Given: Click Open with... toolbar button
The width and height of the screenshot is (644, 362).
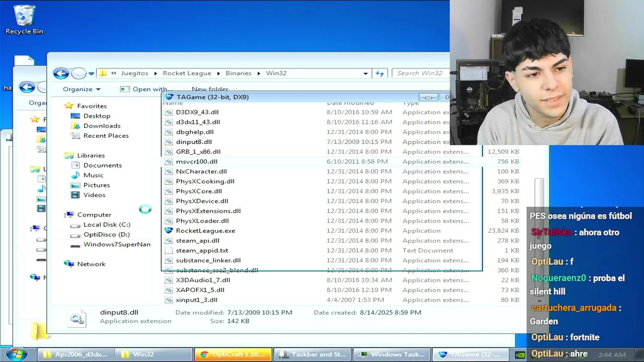Looking at the screenshot, I should pos(147,89).
